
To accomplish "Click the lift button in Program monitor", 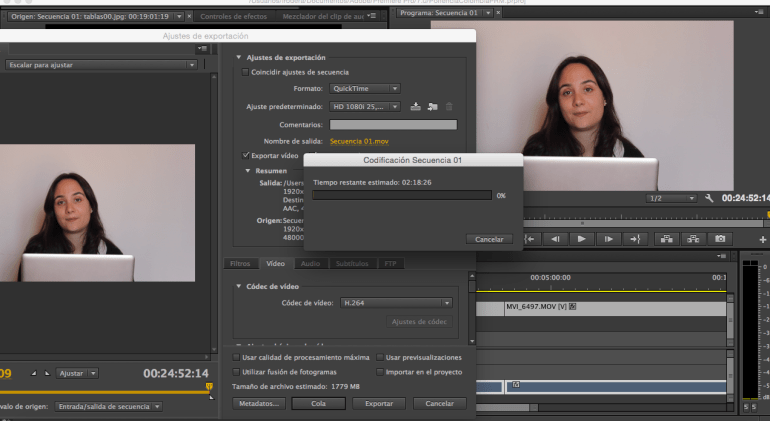I will pyautogui.click(x=665, y=239).
